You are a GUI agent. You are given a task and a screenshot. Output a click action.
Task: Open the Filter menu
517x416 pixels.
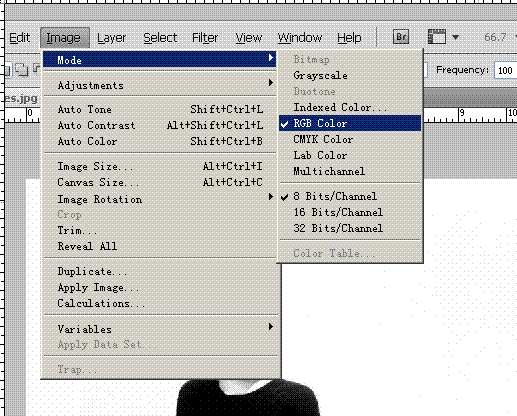[205, 38]
